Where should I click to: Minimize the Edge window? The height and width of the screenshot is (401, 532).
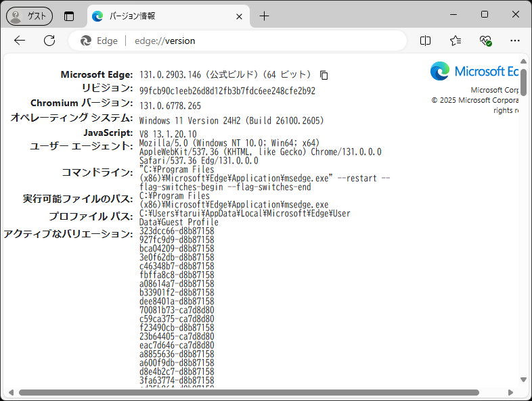click(453, 15)
